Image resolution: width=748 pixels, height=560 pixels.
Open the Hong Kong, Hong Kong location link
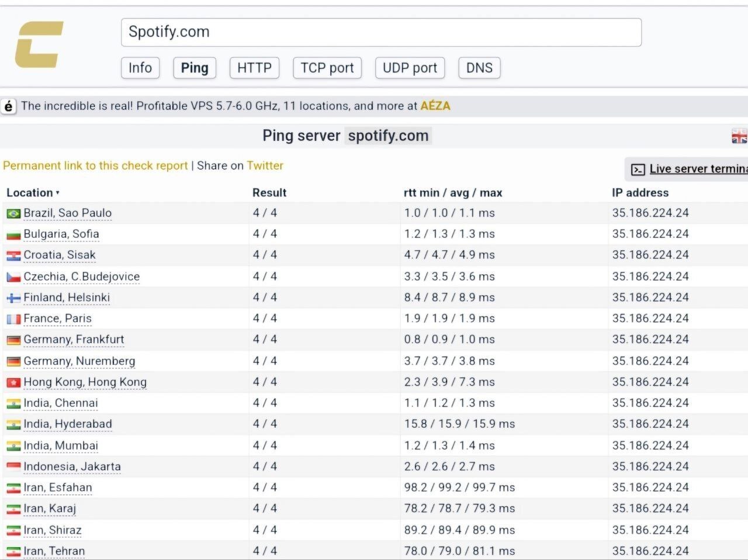tap(85, 382)
